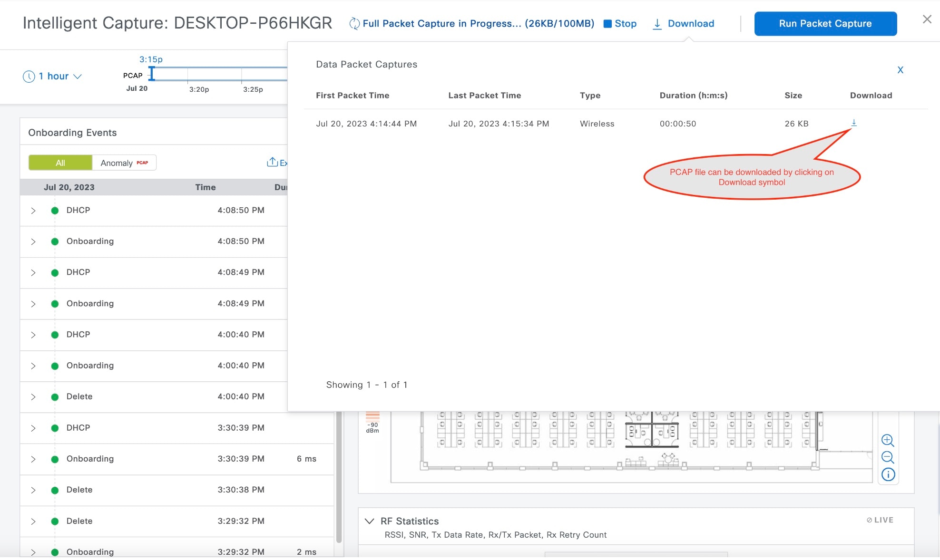Click the Export icon in Onboarding Events
Viewport: 940px width, 560px height.
[x=273, y=163]
